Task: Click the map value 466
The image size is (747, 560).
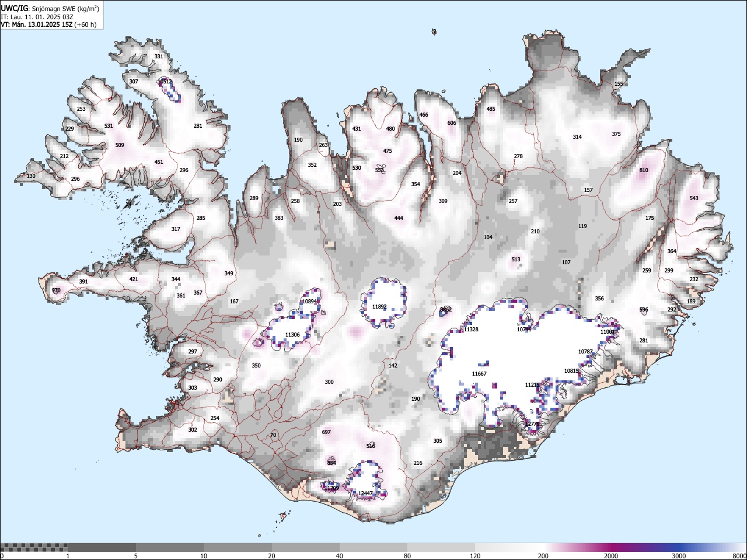Action: pos(424,115)
